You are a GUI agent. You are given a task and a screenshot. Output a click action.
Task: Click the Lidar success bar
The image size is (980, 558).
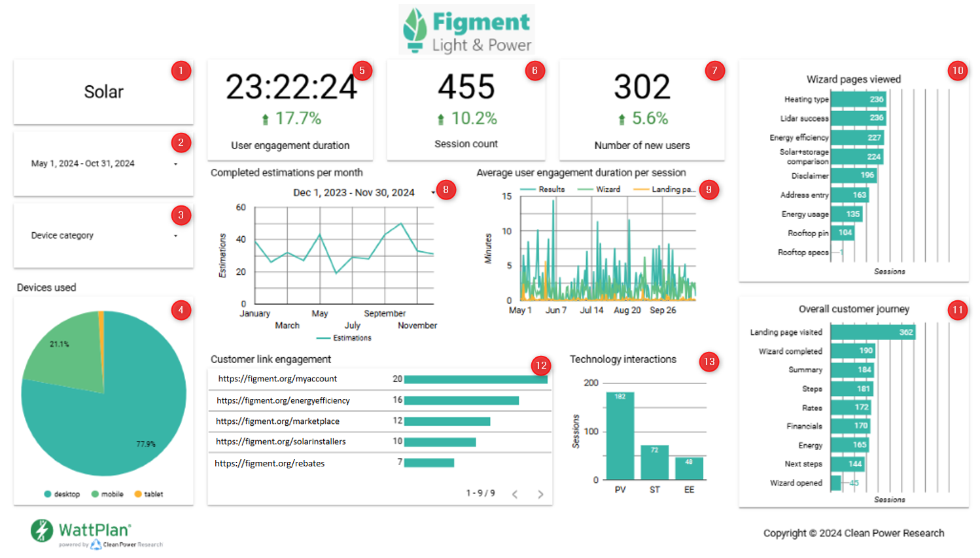tap(858, 118)
